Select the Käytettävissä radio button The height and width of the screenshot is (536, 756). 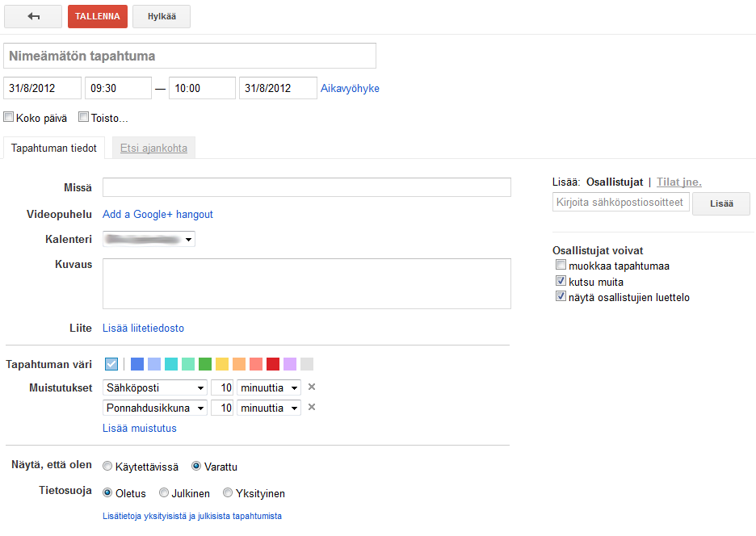[107, 467]
